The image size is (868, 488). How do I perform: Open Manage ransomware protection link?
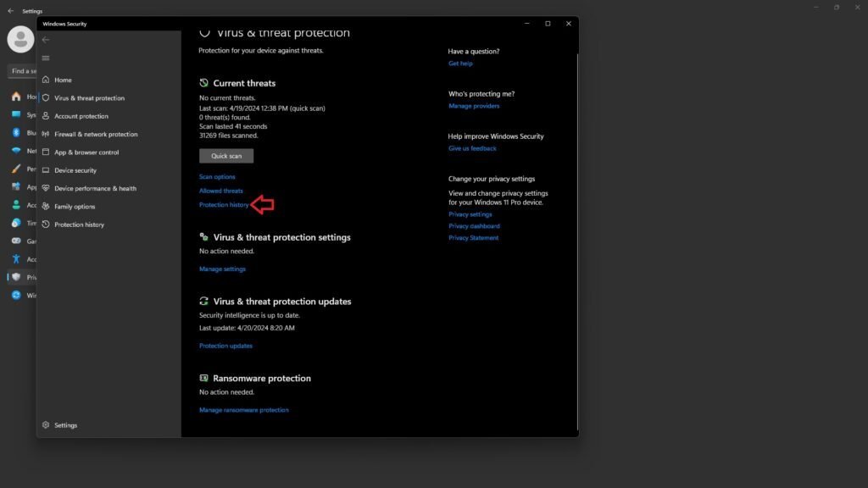[x=243, y=410]
